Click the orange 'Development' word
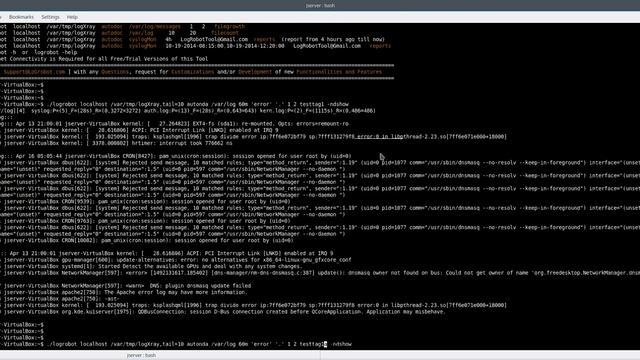The image size is (640, 360). (x=255, y=72)
